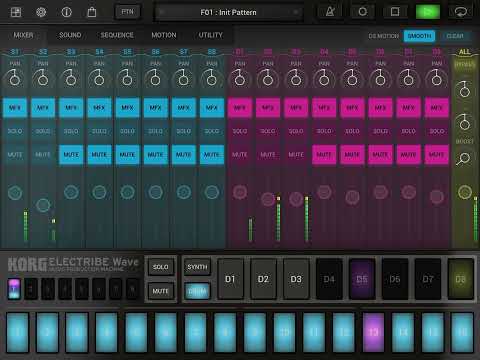
Task: Select the muted D4 drum pad
Action: pyautogui.click(x=329, y=279)
